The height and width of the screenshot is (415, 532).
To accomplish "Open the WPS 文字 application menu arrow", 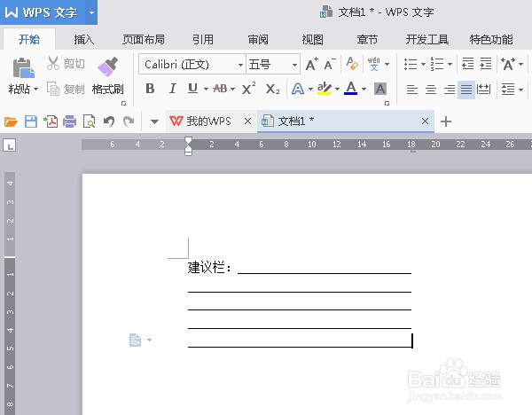I will (x=91, y=13).
